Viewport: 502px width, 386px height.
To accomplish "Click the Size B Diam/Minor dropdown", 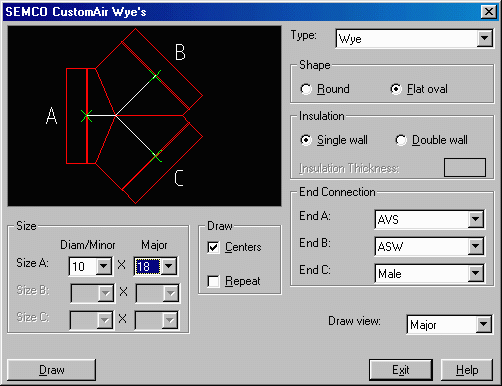I will tap(92, 293).
